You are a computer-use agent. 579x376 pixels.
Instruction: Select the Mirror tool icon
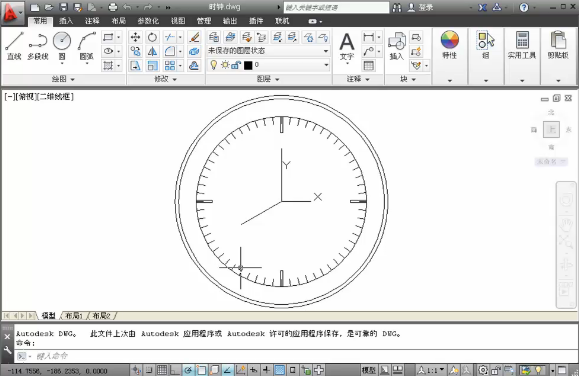point(152,51)
